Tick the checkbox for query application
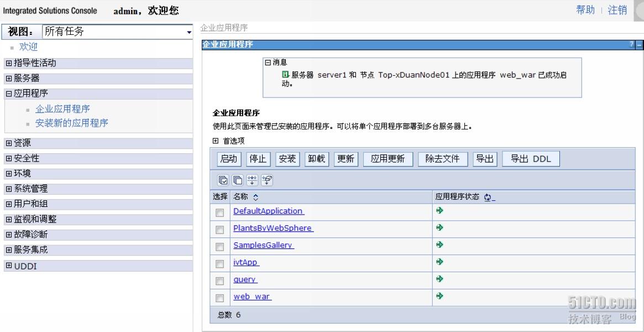 219,279
